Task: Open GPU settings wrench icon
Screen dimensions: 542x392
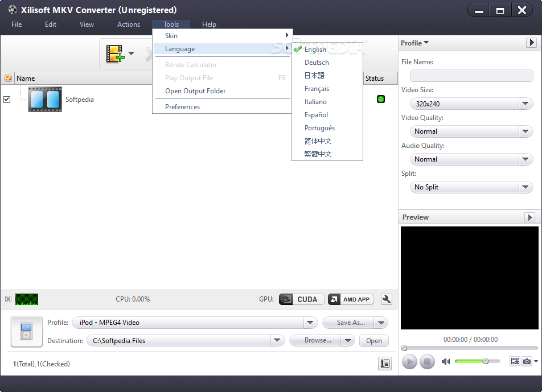Action: pyautogui.click(x=387, y=299)
